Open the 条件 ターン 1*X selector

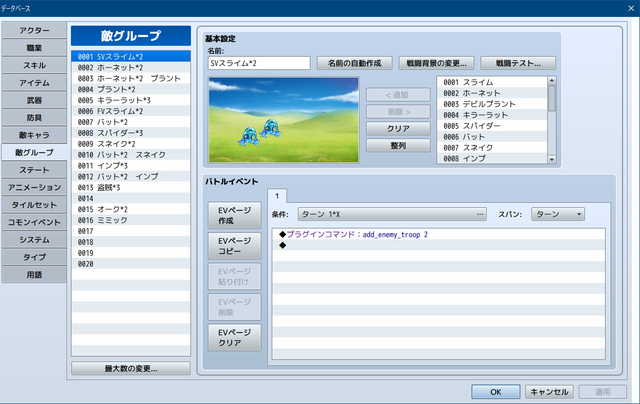coord(392,214)
